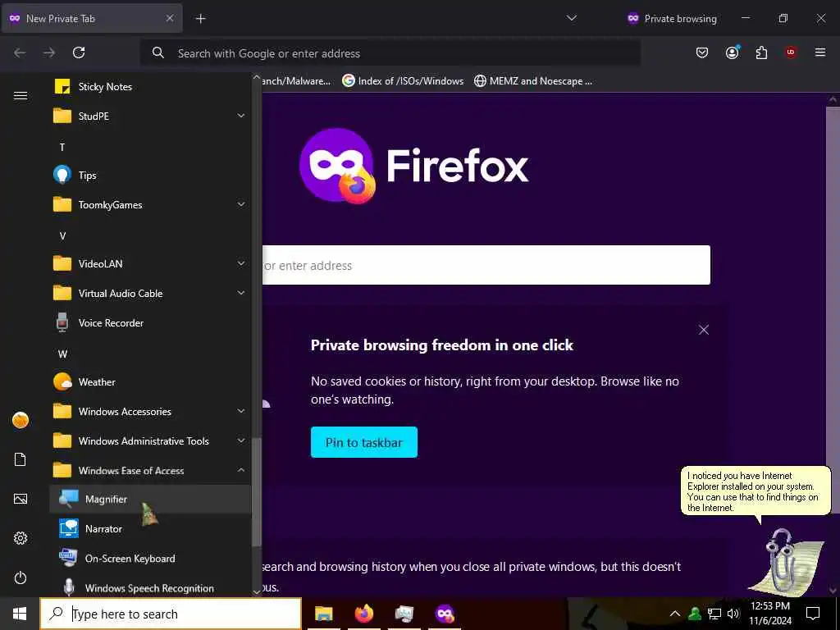Open the private browsing taskbar icon

click(x=445, y=614)
